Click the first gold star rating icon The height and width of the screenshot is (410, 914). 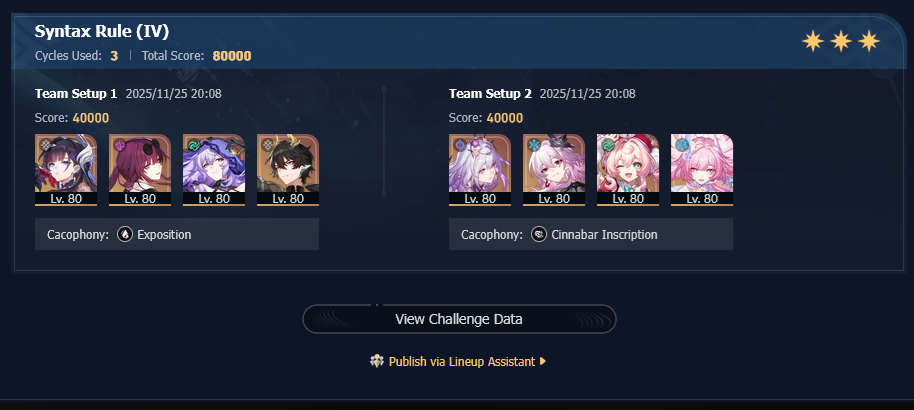pyautogui.click(x=812, y=41)
